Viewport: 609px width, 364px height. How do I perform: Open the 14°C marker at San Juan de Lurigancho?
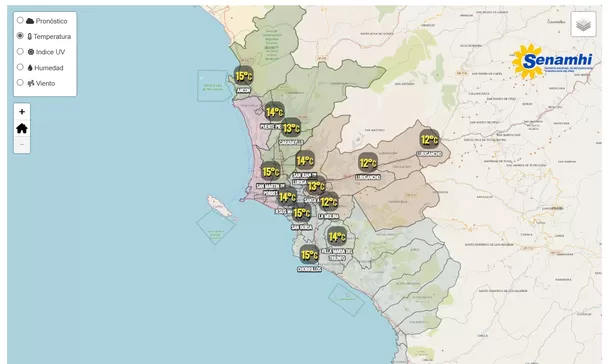305,160
